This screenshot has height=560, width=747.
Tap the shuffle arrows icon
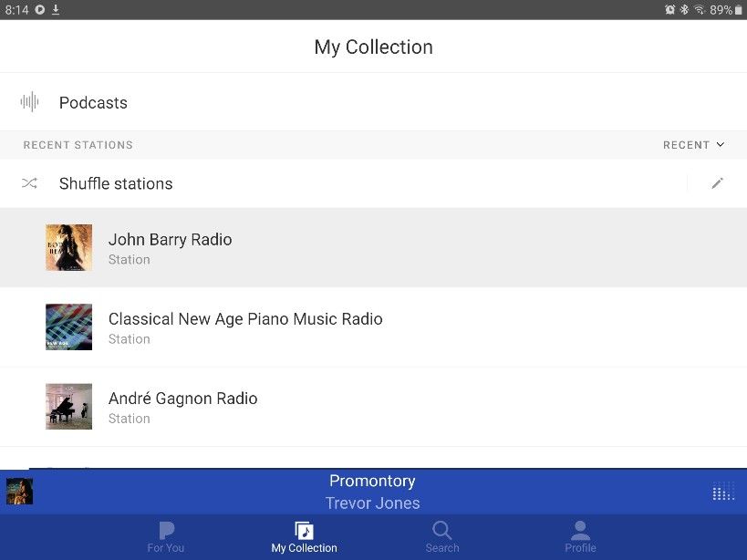pos(30,183)
